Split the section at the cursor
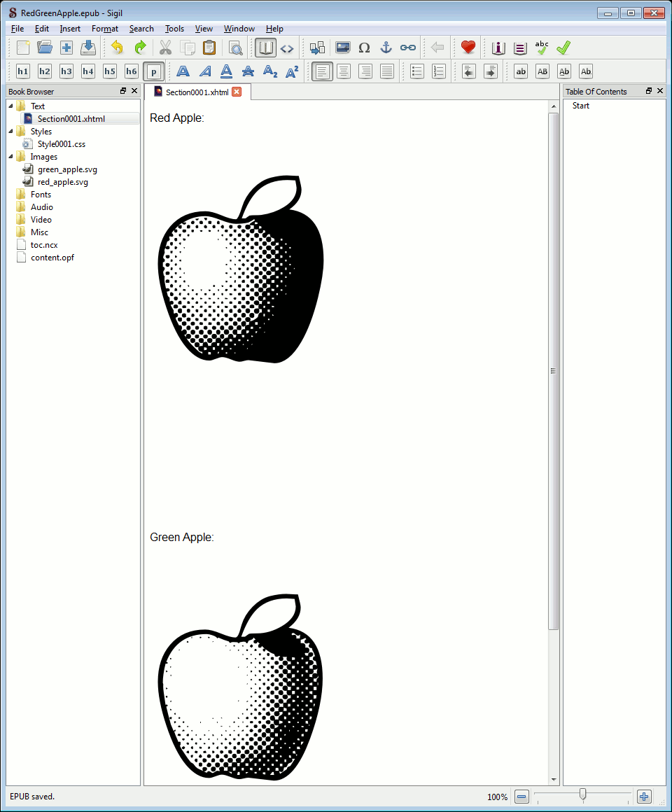The height and width of the screenshot is (812, 672). coord(317,48)
